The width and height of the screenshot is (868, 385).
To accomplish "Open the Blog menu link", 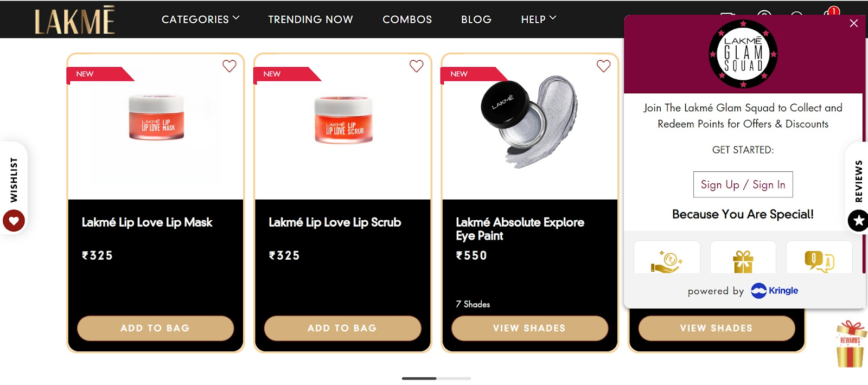I will click(476, 19).
